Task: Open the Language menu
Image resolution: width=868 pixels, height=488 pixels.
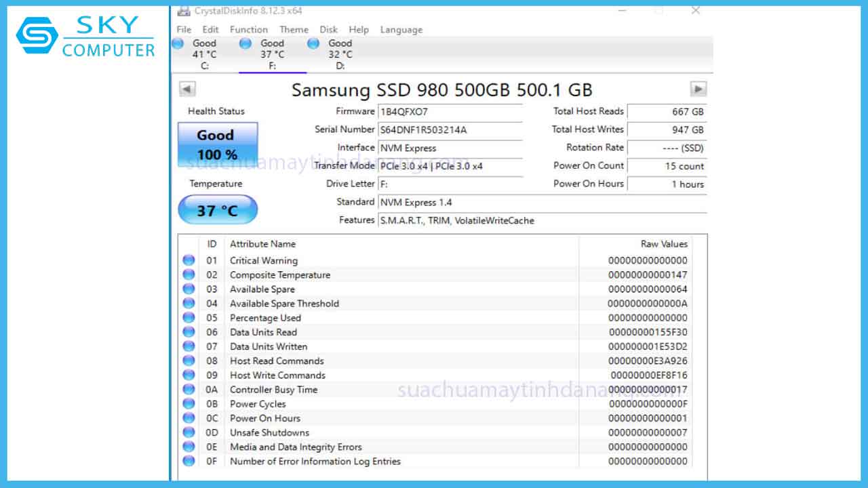Action: tap(401, 30)
